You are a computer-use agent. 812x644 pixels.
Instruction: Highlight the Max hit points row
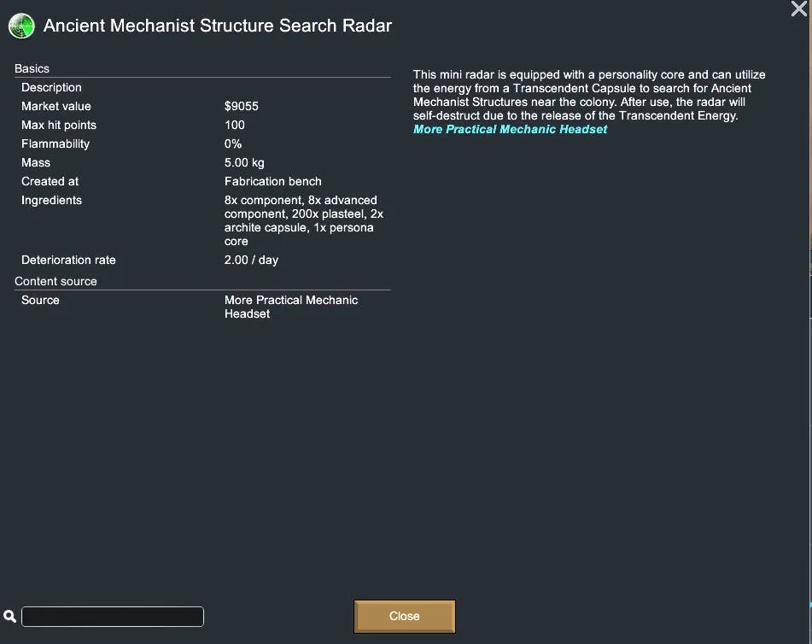202,125
